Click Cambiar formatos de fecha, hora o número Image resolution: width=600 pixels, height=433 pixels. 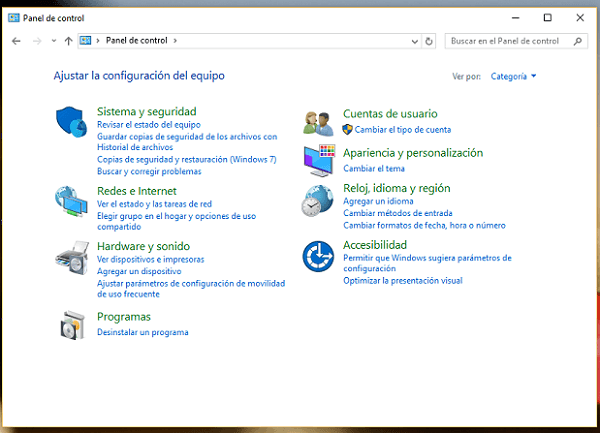[x=424, y=225]
